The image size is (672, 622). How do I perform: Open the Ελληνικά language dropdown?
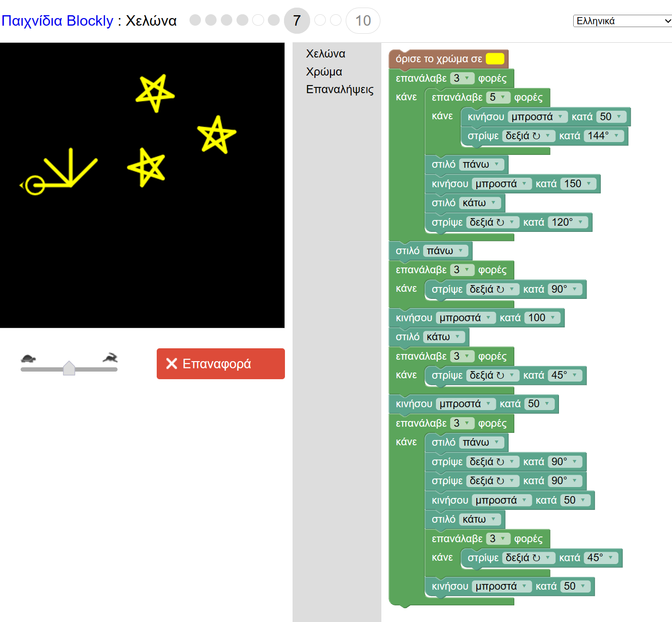pyautogui.click(x=622, y=21)
